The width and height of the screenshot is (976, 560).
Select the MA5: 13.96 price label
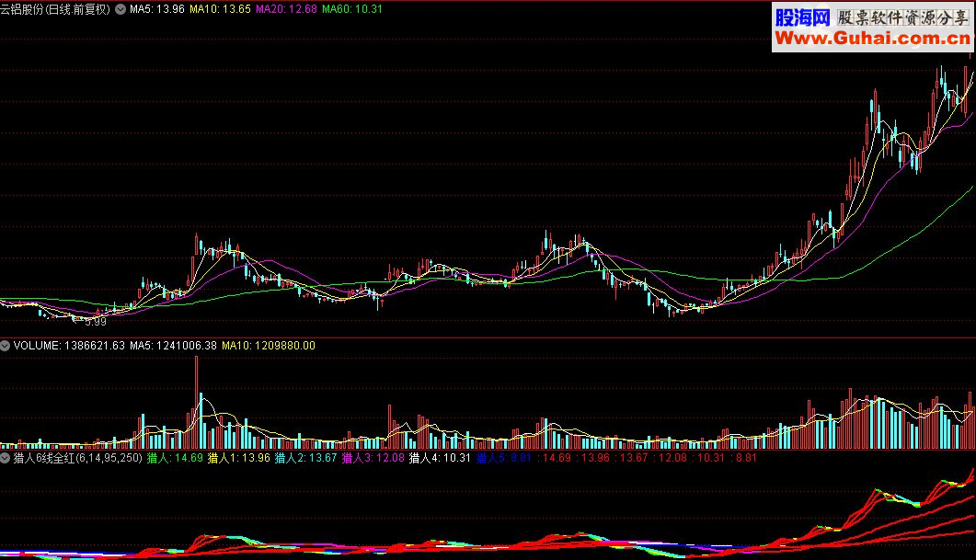point(157,9)
